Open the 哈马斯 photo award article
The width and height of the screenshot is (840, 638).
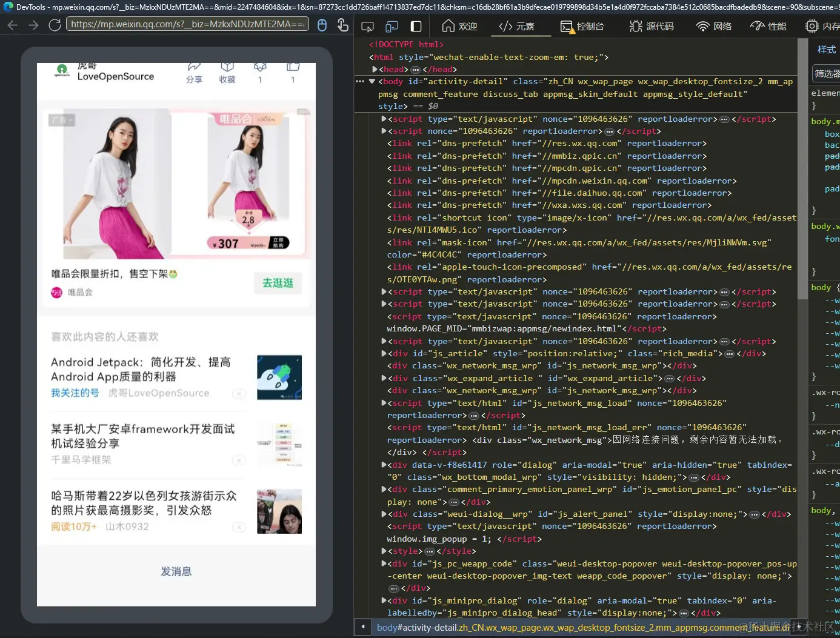(x=144, y=503)
